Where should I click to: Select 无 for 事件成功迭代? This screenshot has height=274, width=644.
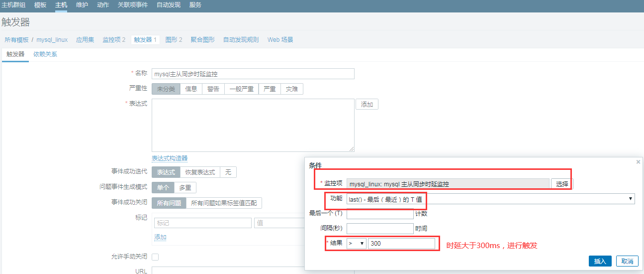228,172
